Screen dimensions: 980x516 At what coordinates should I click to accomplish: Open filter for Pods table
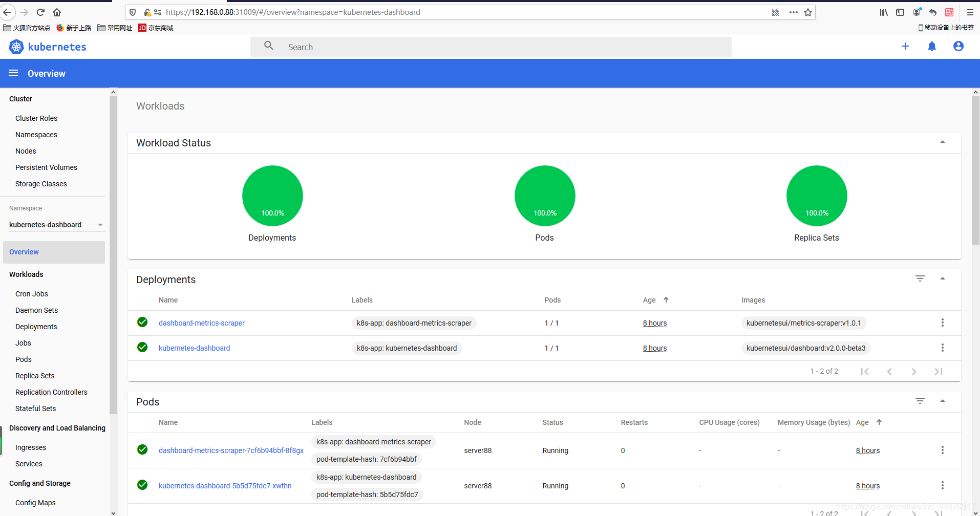(920, 401)
